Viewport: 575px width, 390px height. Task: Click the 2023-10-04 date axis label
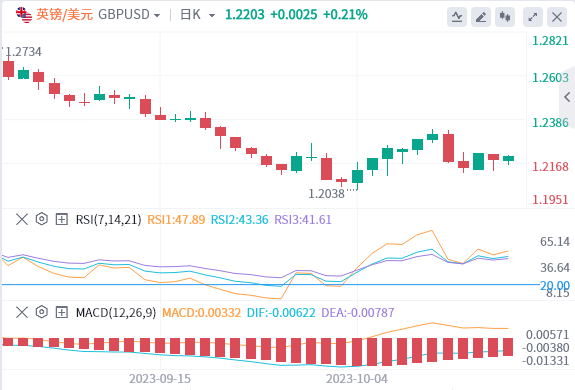point(357,379)
